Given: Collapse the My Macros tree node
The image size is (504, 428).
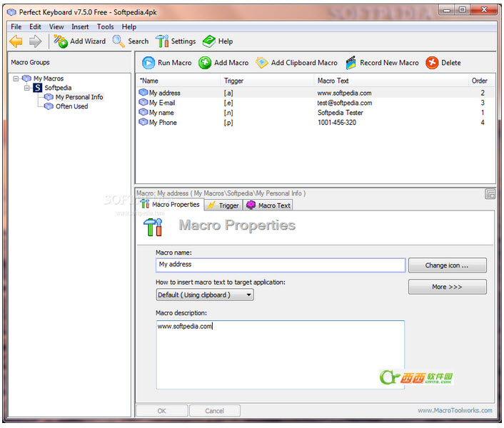Looking at the screenshot, I should pyautogui.click(x=16, y=78).
